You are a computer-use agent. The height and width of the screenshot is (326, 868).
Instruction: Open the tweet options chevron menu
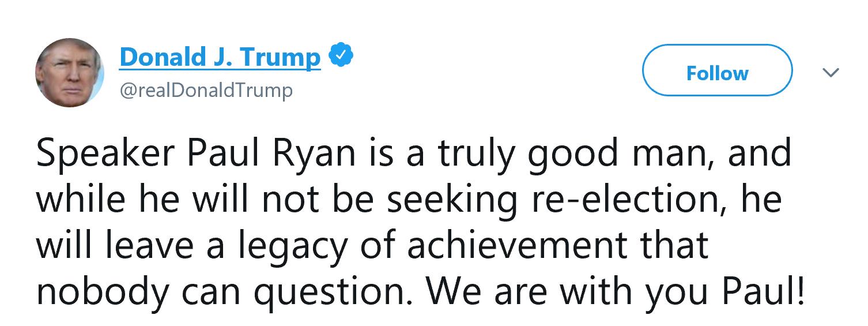pos(831,73)
